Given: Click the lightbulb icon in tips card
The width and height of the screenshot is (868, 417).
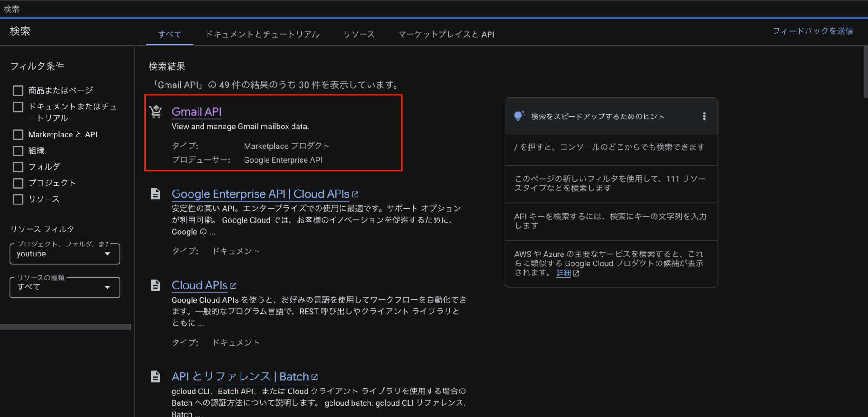Looking at the screenshot, I should 519,116.
